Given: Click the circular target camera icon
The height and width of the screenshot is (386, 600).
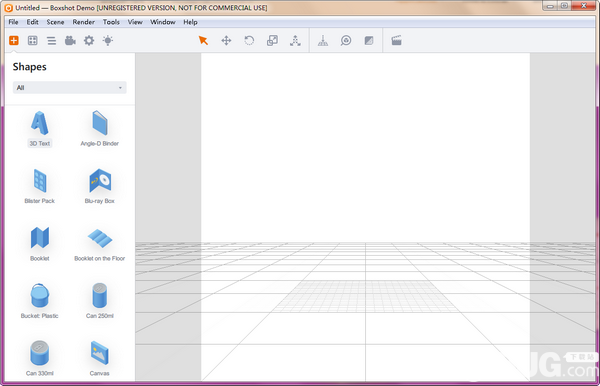Looking at the screenshot, I should tap(346, 40).
